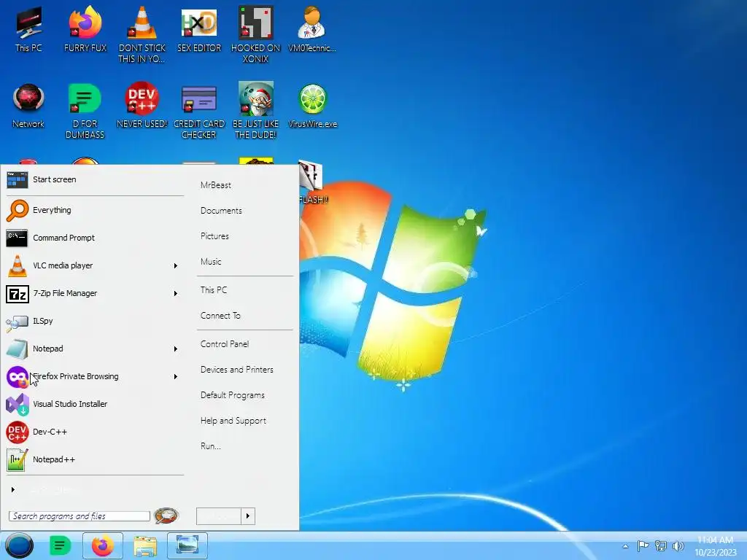Open the Action Center flag tray icon
Viewport: 747px width, 560px height.
point(643,545)
